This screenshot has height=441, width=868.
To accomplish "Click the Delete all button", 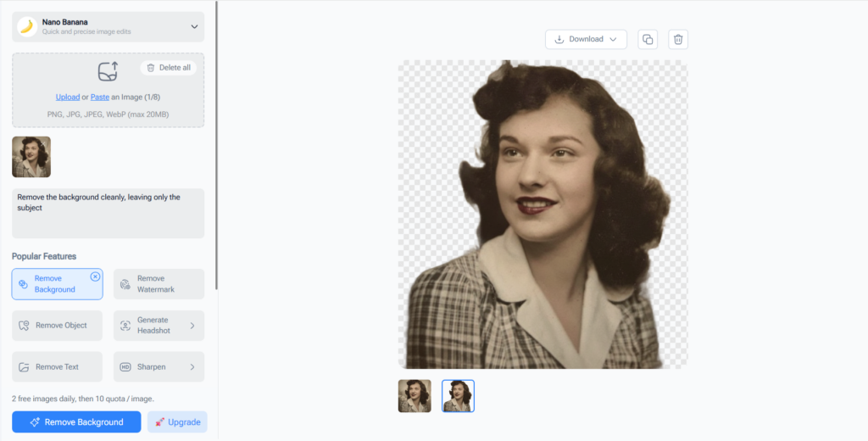I will pyautogui.click(x=168, y=68).
